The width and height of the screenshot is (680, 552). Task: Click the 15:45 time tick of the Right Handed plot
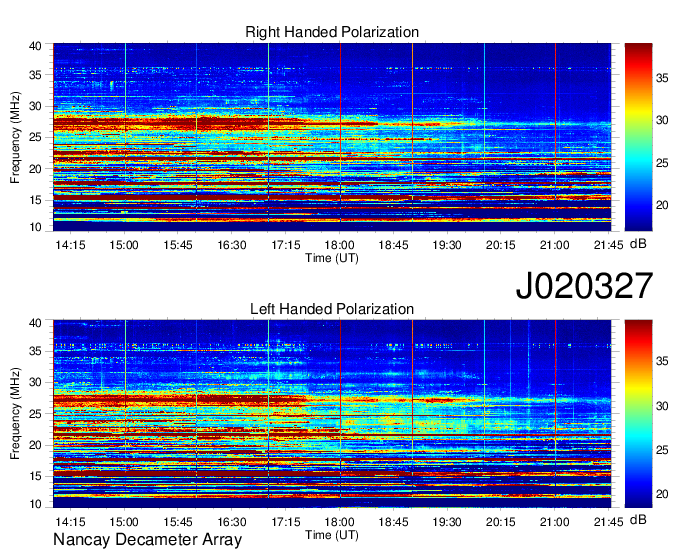point(178,245)
